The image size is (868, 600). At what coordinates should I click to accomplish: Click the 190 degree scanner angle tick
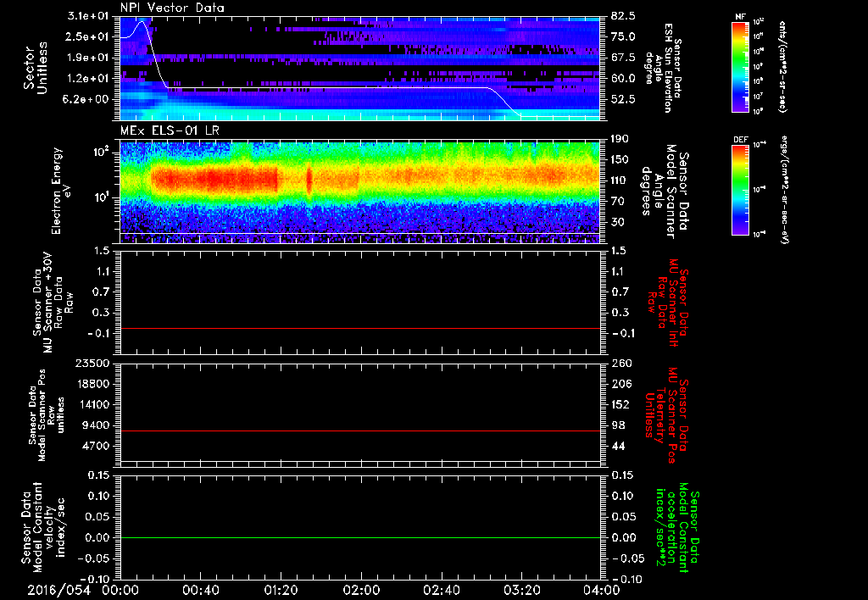620,138
